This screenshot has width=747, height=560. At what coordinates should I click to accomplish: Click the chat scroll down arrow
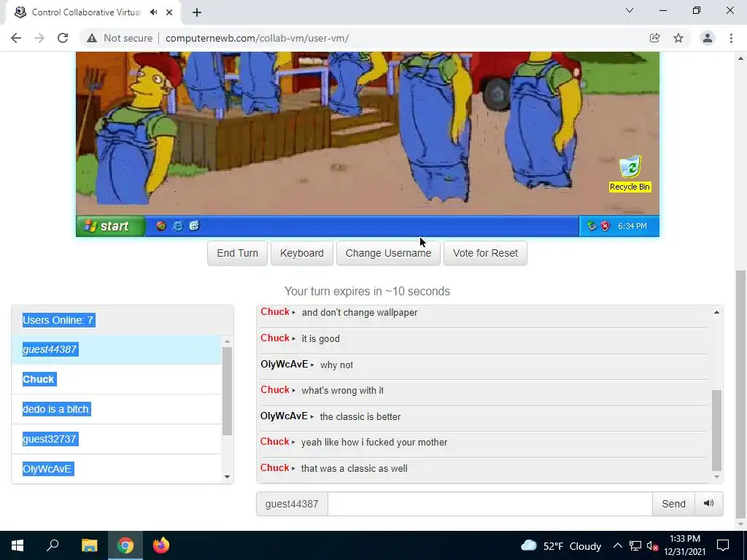click(x=716, y=477)
